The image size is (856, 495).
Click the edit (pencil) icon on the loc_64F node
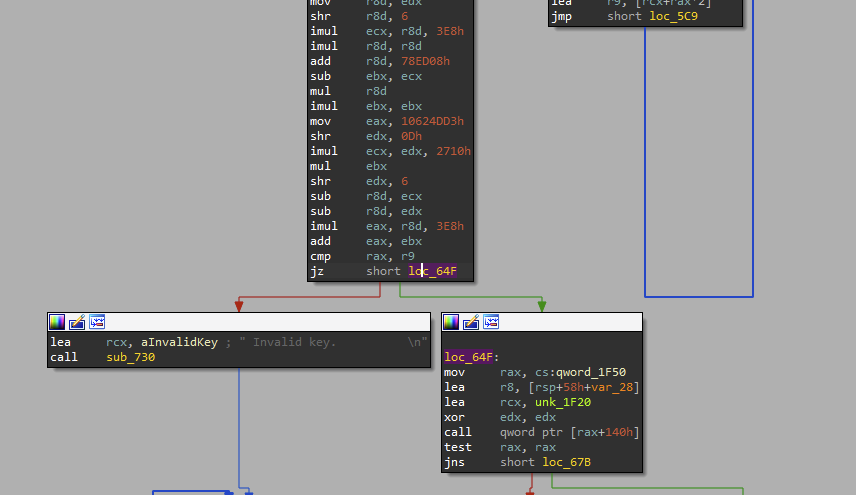click(x=471, y=322)
